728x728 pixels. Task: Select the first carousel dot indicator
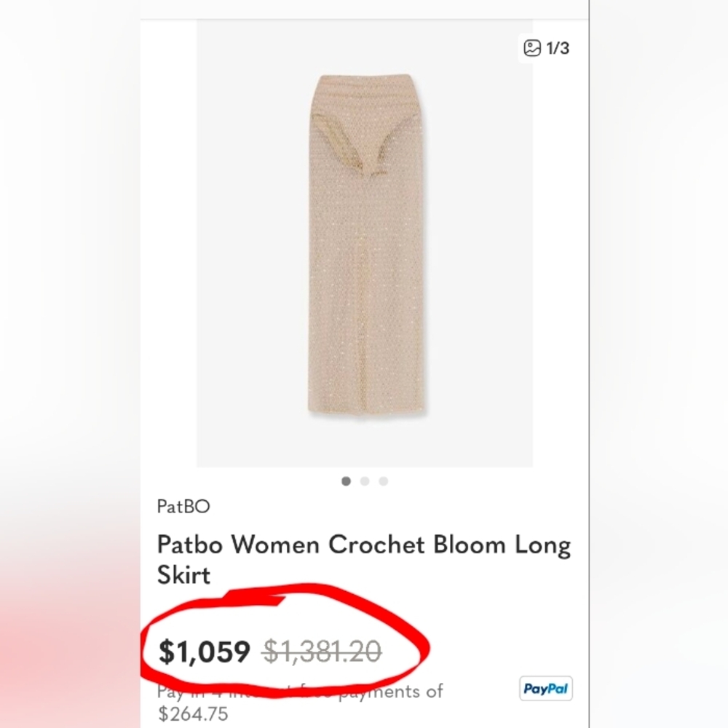346,481
